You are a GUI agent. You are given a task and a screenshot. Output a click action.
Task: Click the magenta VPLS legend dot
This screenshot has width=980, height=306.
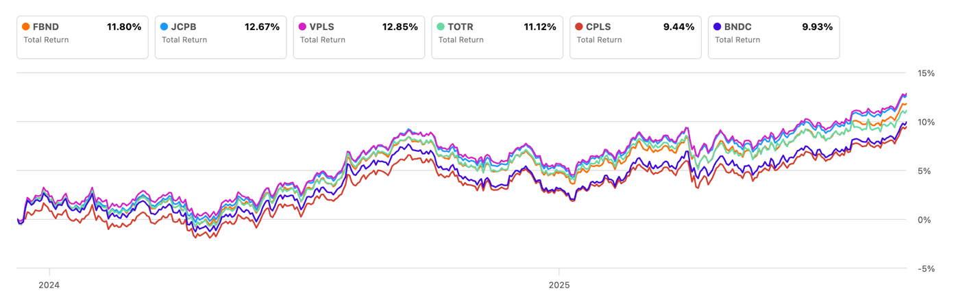point(303,27)
